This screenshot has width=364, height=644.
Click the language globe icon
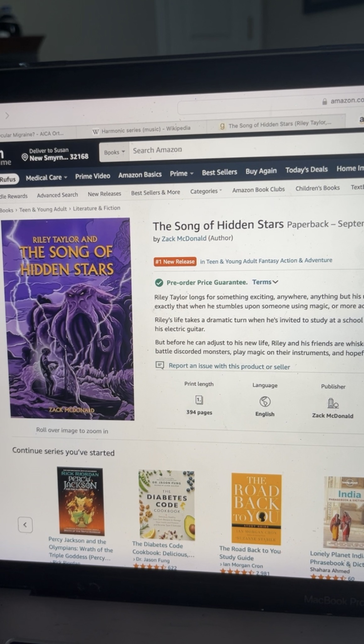(265, 401)
